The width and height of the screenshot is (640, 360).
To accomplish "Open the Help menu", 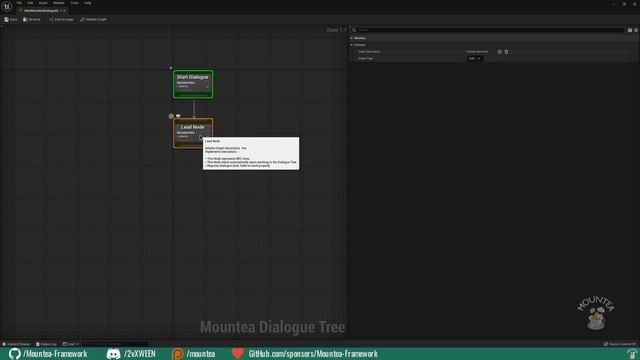I will (88, 3).
